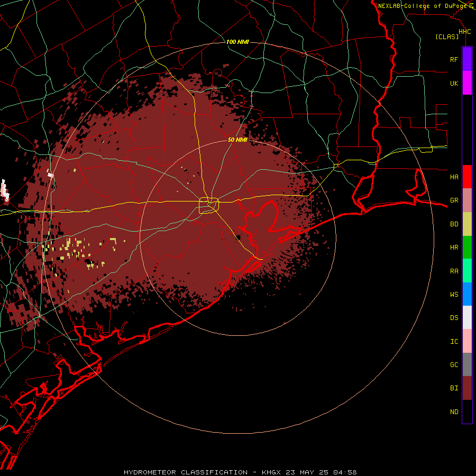Click the HYDROMETEOR CLASSIFICATION title text
Viewport: 476px width, 476px height.
[186, 472]
